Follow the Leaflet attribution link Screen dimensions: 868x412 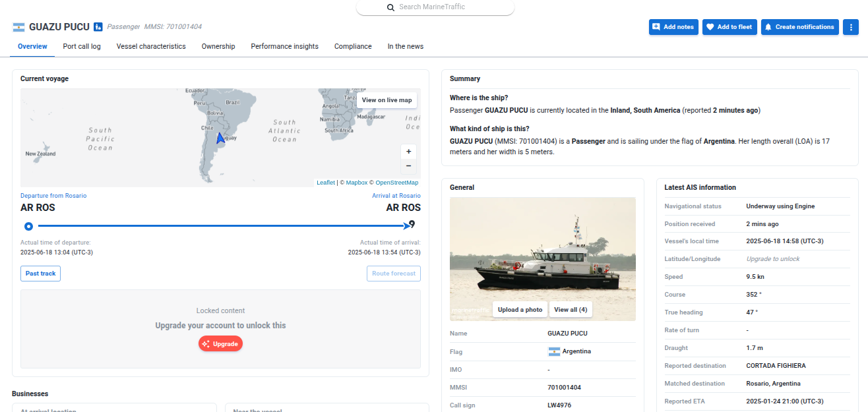coord(326,183)
